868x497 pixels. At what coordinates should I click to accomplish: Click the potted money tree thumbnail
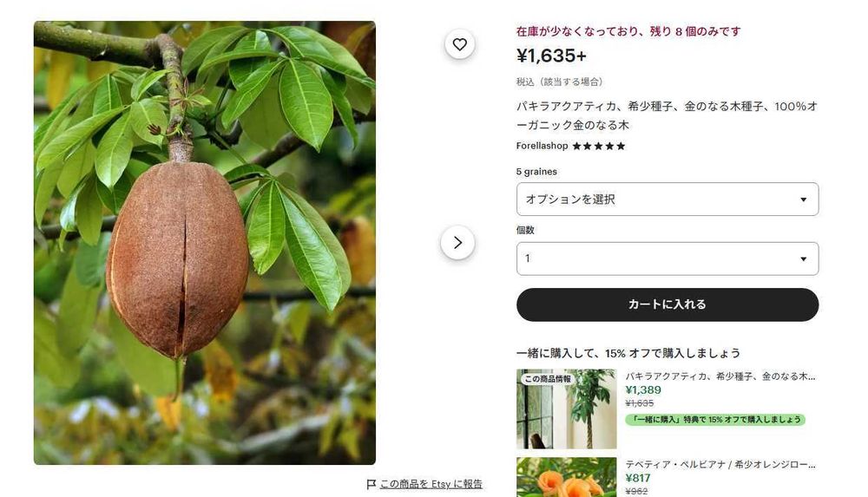(566, 409)
